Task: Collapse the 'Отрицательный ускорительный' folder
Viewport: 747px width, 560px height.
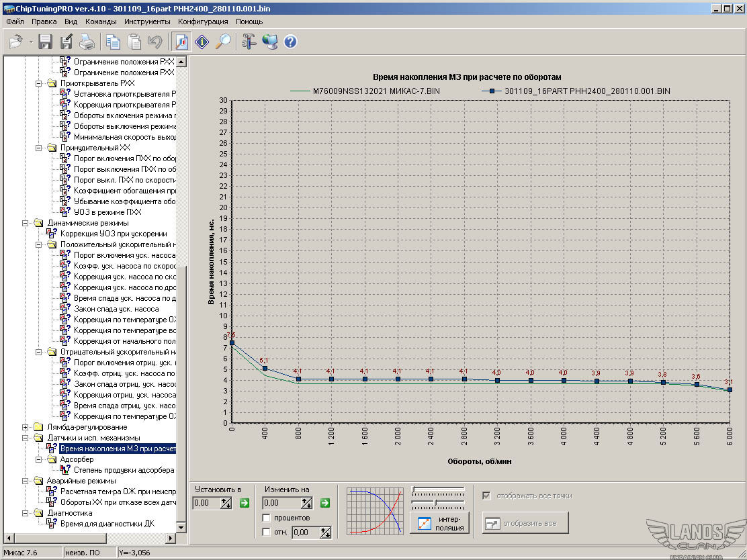Action: point(38,353)
